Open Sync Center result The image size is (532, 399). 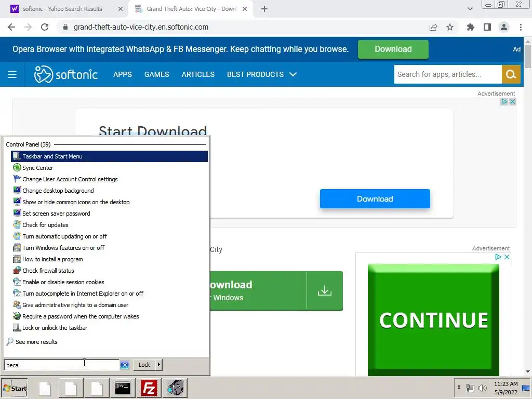tap(109, 168)
